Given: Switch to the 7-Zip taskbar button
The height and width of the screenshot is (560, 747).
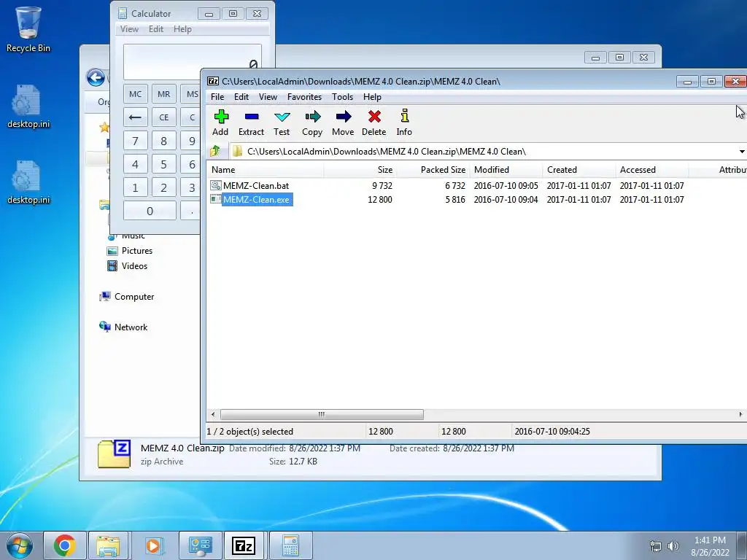Looking at the screenshot, I should click(244, 545).
